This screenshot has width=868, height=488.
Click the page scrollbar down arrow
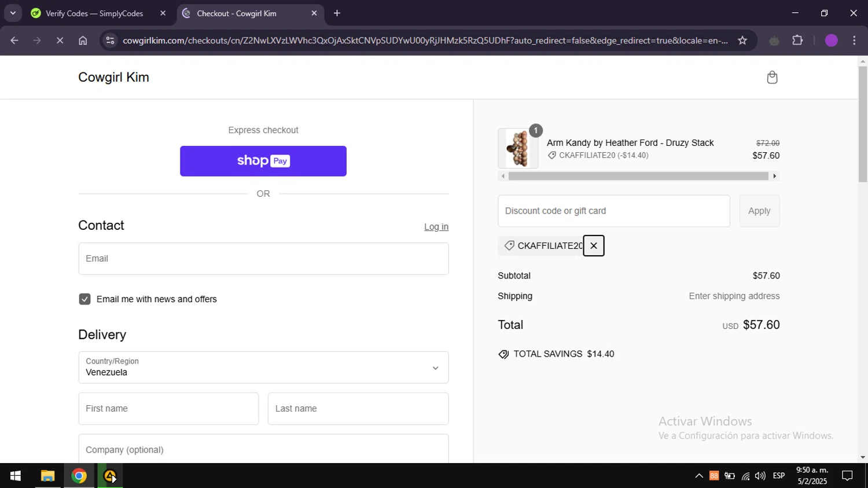coord(863,457)
